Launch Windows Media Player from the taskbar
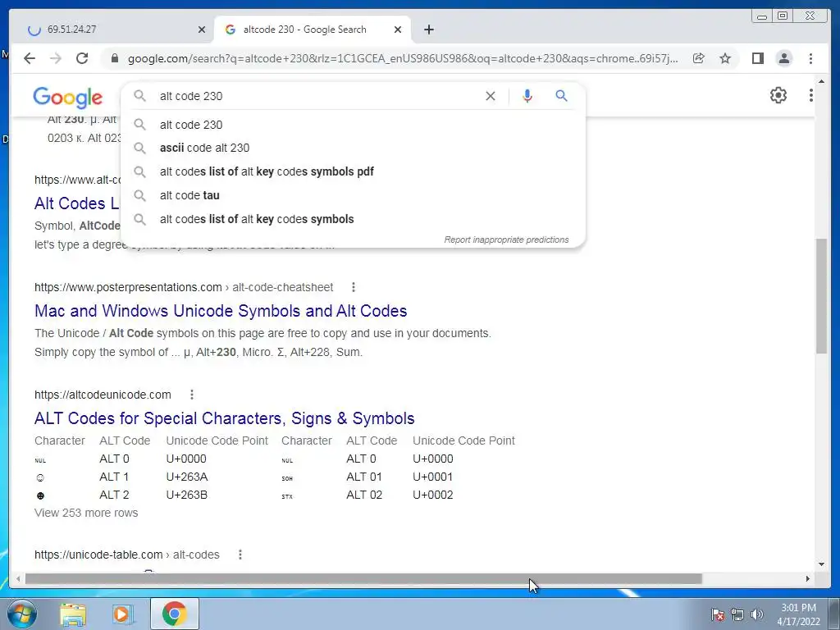Image resolution: width=840 pixels, height=630 pixels. (x=122, y=614)
